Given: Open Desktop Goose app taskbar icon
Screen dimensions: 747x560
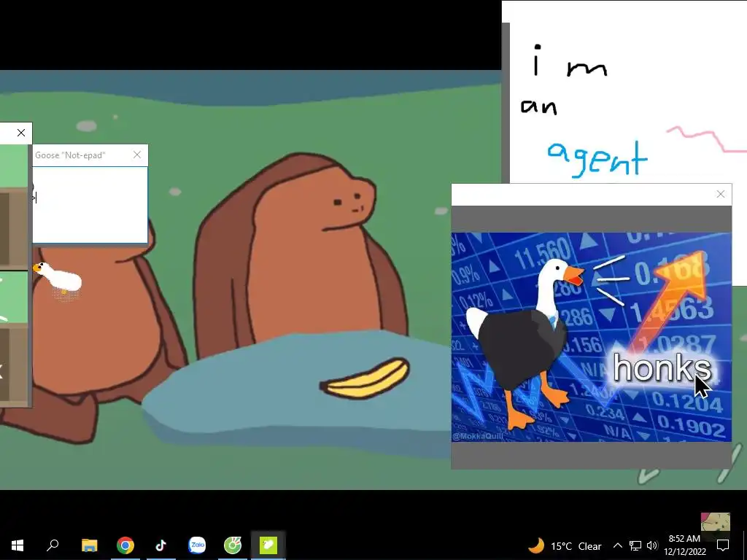Looking at the screenshot, I should [x=268, y=545].
